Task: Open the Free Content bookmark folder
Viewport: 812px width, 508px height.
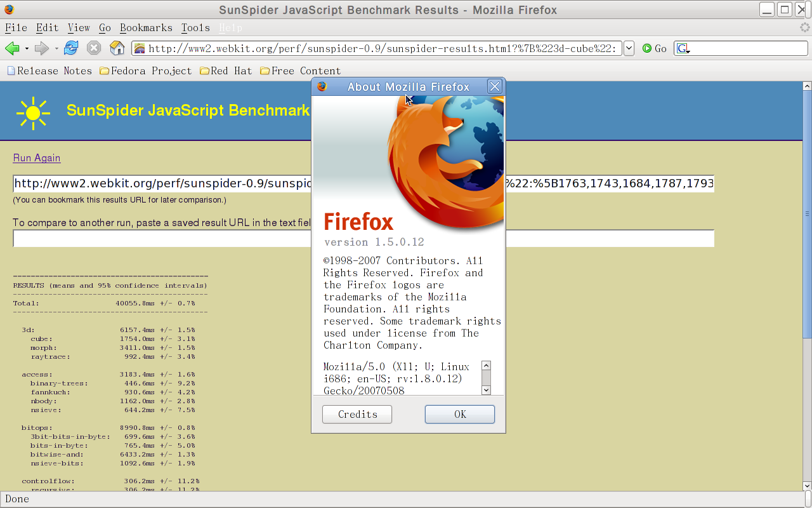Action: point(301,70)
